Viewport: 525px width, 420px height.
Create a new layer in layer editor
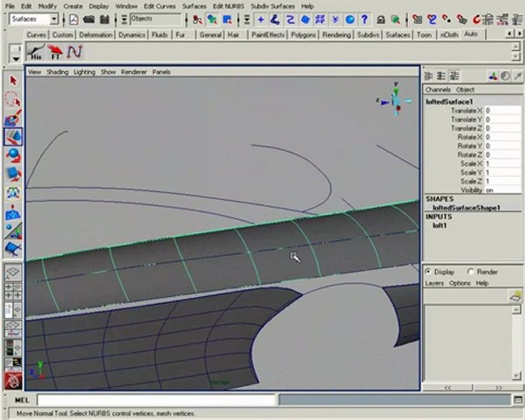coord(516,296)
